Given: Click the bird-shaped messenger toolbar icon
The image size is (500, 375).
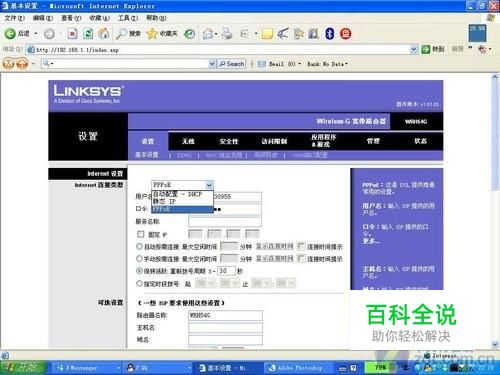Looking at the screenshot, I should point(283,34).
